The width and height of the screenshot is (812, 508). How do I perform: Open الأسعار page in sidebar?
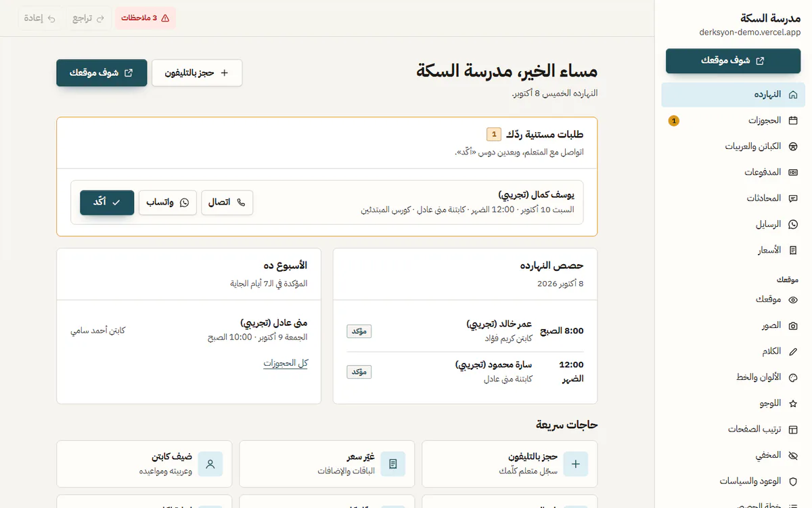[x=733, y=250]
